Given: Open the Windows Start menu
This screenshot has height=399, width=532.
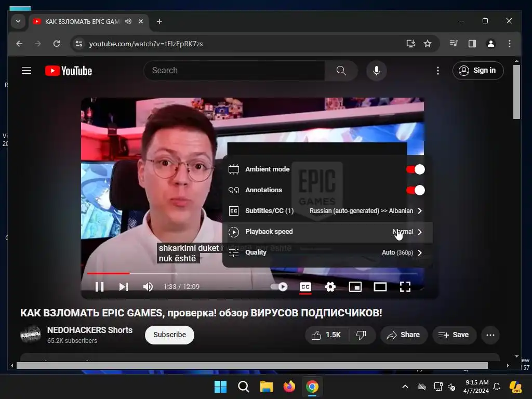Looking at the screenshot, I should pyautogui.click(x=220, y=387).
